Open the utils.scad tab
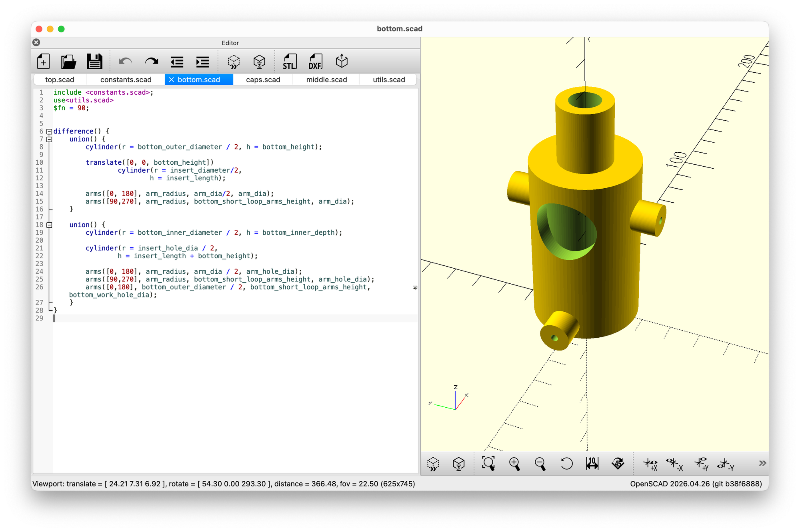 point(388,80)
